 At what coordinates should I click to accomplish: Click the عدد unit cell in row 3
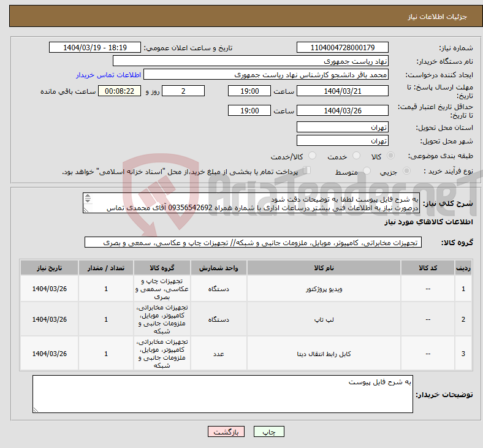(218, 354)
